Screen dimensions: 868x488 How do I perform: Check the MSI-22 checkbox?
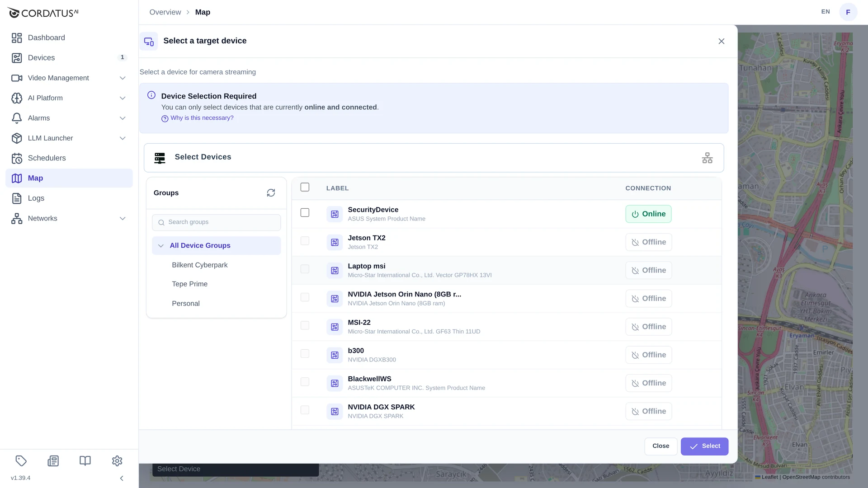[x=305, y=325]
